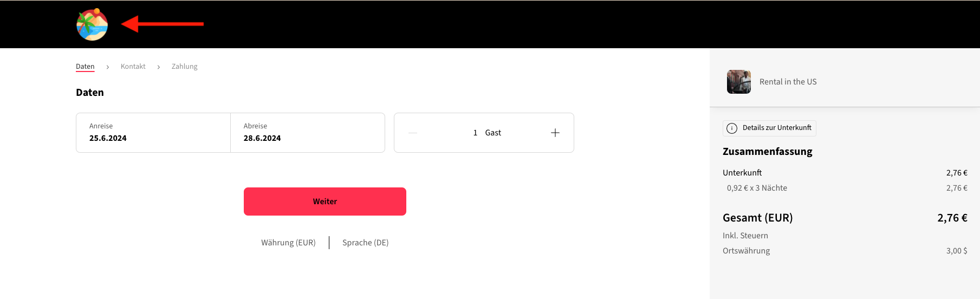Click the Gesamt (EUR) total amount
980x299 pixels.
pos(952,218)
